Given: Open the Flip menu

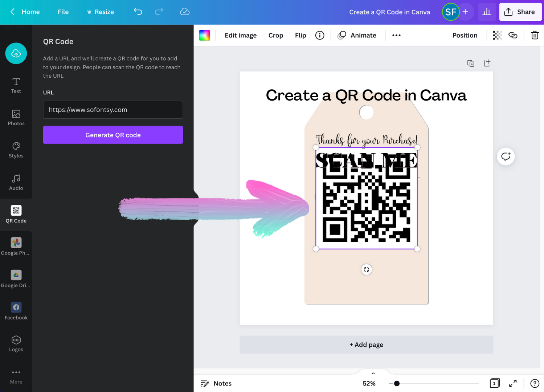Looking at the screenshot, I should point(300,35).
